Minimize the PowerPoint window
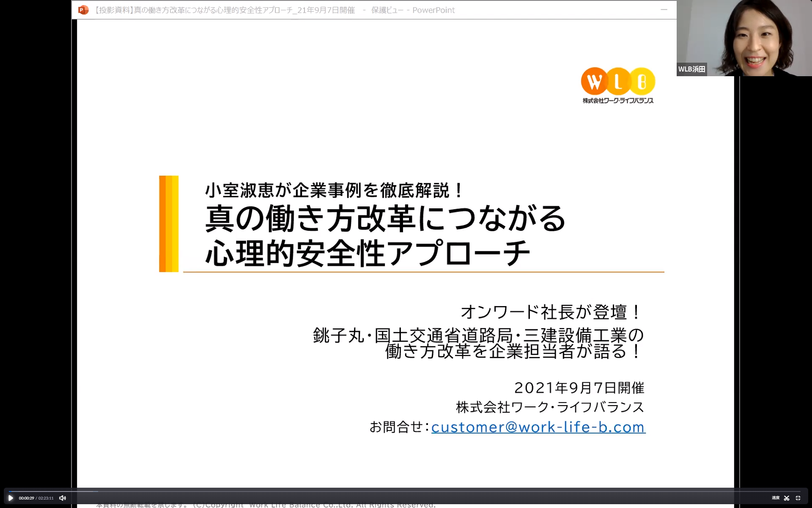Image resolution: width=812 pixels, height=508 pixels. click(664, 10)
